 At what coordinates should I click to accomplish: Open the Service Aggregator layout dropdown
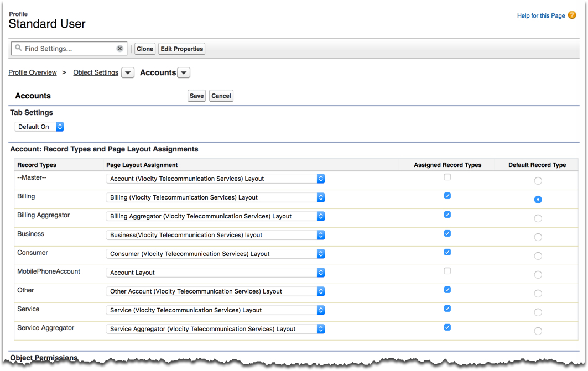point(320,328)
